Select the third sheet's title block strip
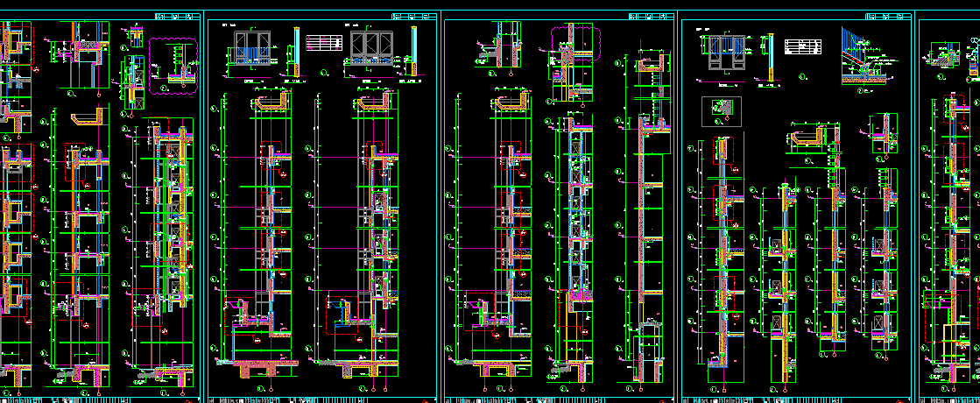980x403 pixels. point(561,399)
